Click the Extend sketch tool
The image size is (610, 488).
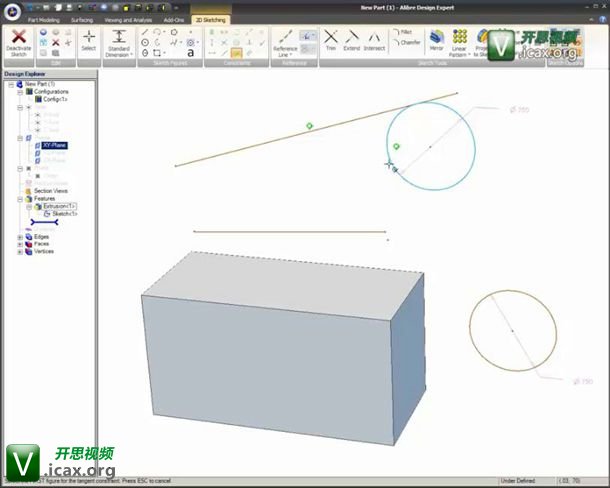pos(352,40)
